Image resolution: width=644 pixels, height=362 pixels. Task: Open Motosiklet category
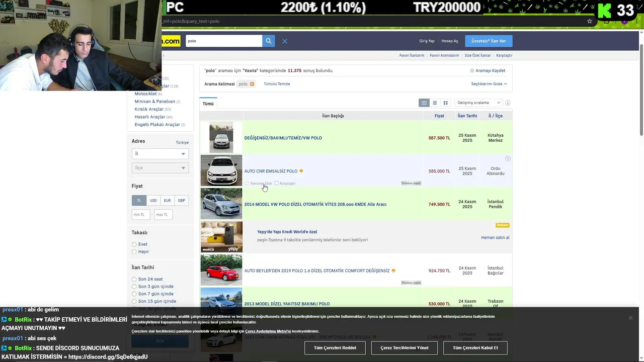click(145, 94)
